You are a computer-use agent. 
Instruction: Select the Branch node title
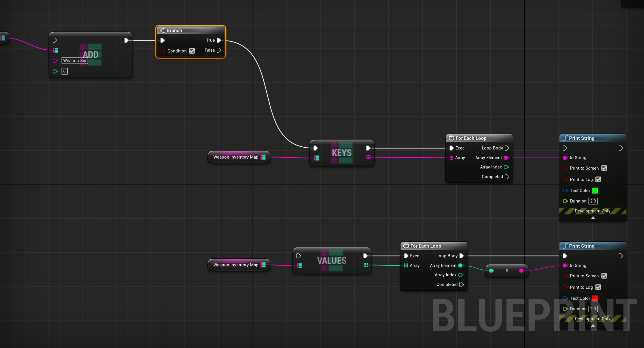point(174,30)
